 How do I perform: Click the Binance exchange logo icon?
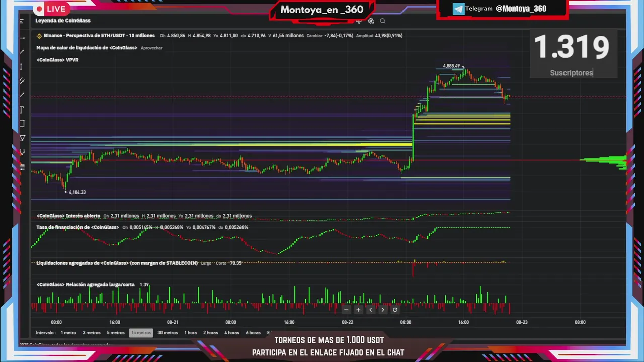(39, 36)
